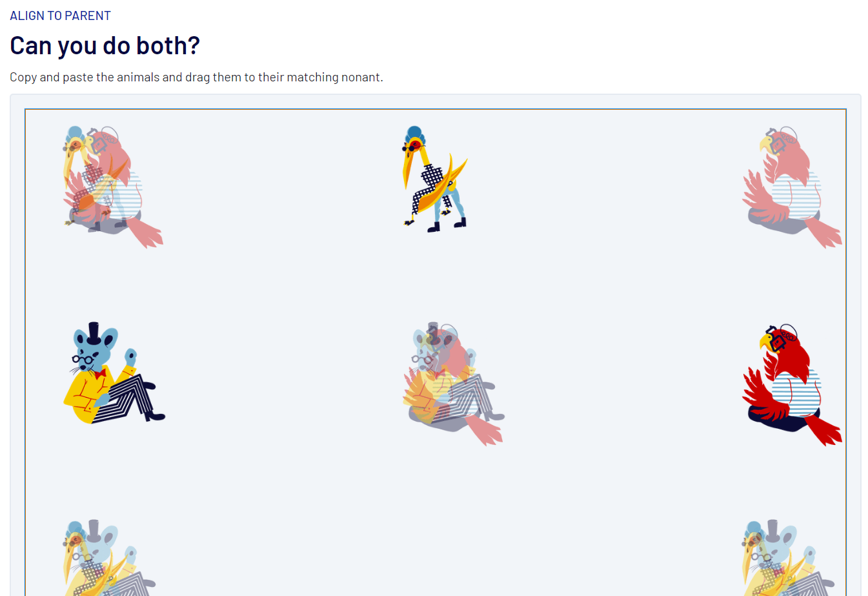
Task: Click the solid red parrot's tail feathers
Action: click(825, 431)
